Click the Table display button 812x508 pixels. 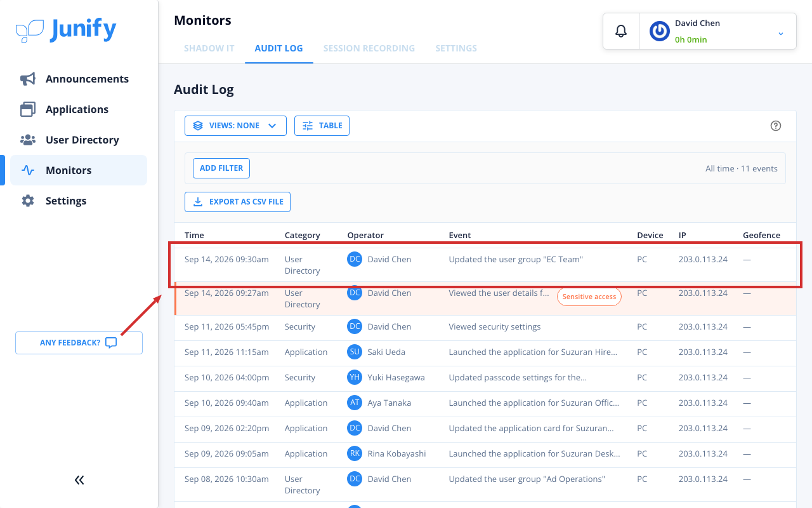[x=322, y=126]
